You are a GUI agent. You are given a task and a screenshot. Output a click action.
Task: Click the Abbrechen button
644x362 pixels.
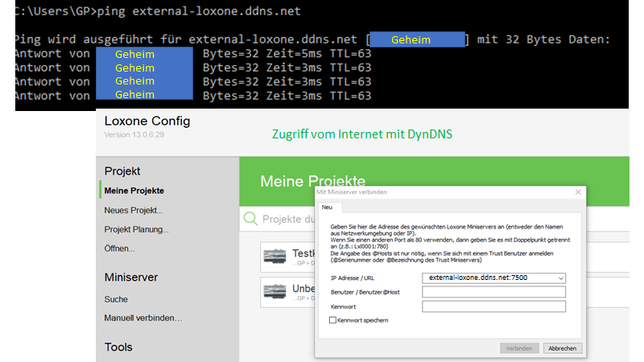[562, 348]
